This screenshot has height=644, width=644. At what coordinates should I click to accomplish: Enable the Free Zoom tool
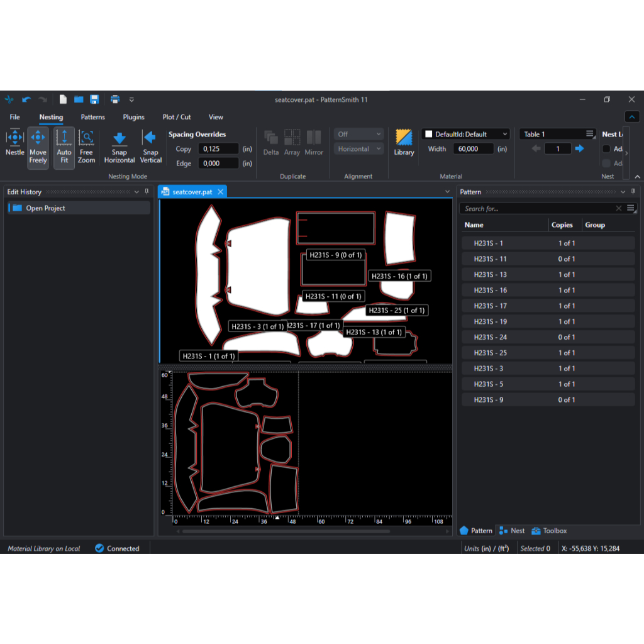87,147
